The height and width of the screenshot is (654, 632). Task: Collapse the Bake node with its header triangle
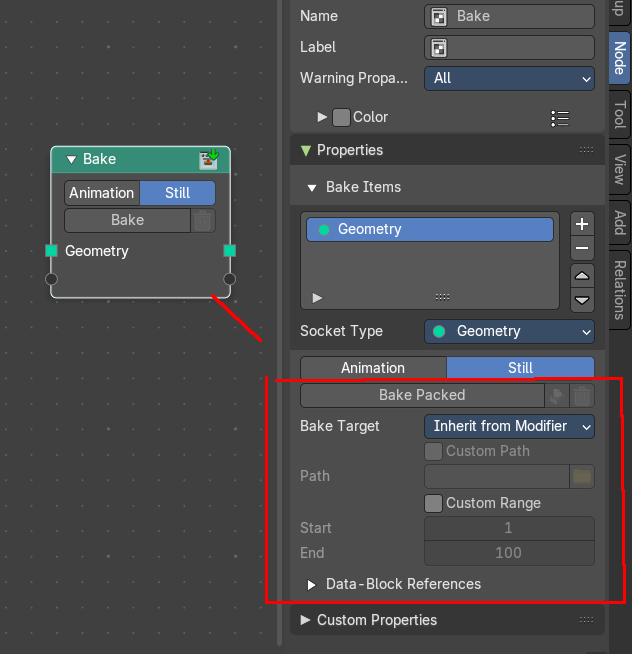[71, 159]
